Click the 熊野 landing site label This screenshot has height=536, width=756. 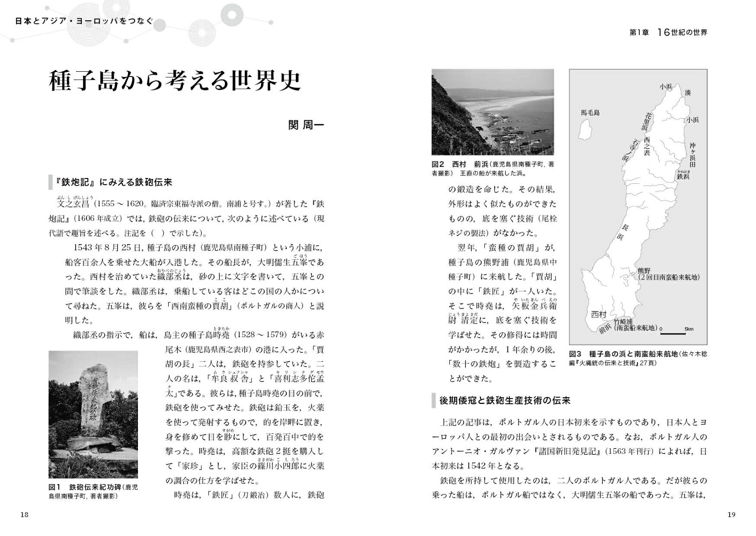tap(644, 271)
